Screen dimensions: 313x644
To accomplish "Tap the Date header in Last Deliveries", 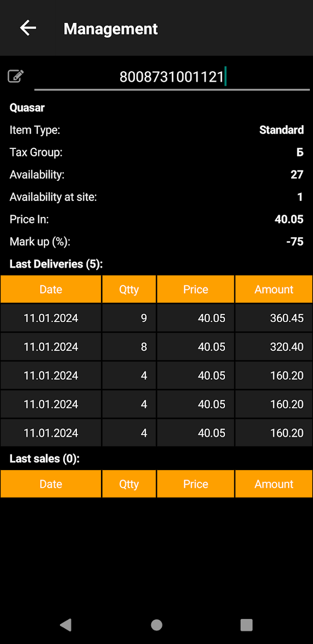I will point(51,289).
